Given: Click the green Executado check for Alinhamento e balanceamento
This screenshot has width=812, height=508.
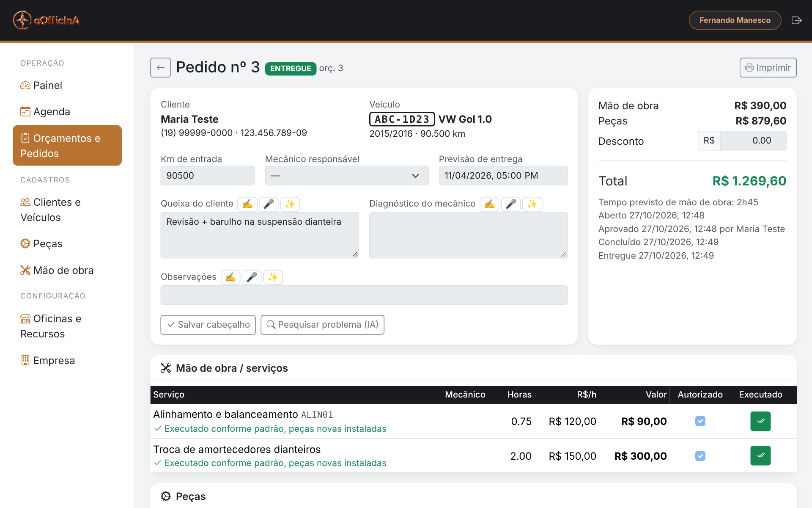Looking at the screenshot, I should 760,421.
